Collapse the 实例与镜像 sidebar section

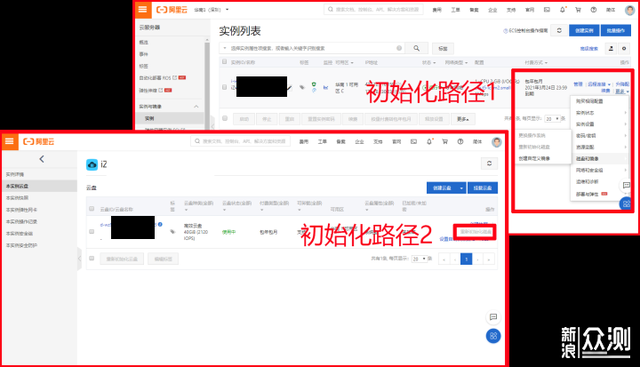coord(196,107)
